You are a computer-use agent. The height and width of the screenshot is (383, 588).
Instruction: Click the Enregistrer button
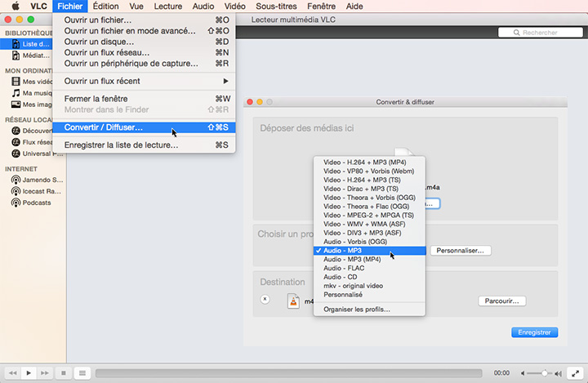click(x=534, y=332)
